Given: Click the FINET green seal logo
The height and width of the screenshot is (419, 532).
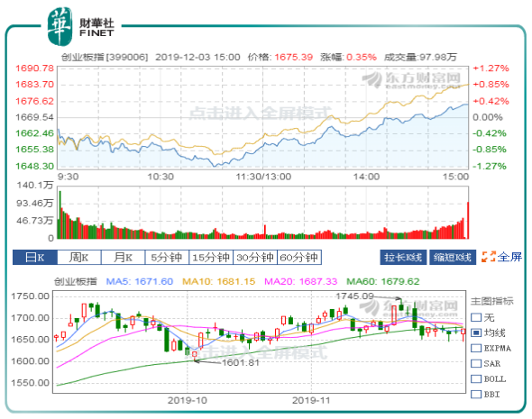Looking at the screenshot, I should pos(60,26).
